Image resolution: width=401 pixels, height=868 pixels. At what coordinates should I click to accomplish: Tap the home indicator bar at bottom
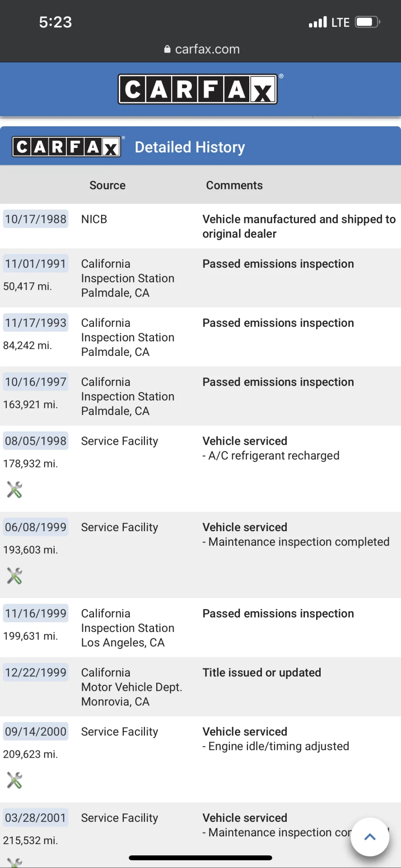tap(200, 858)
